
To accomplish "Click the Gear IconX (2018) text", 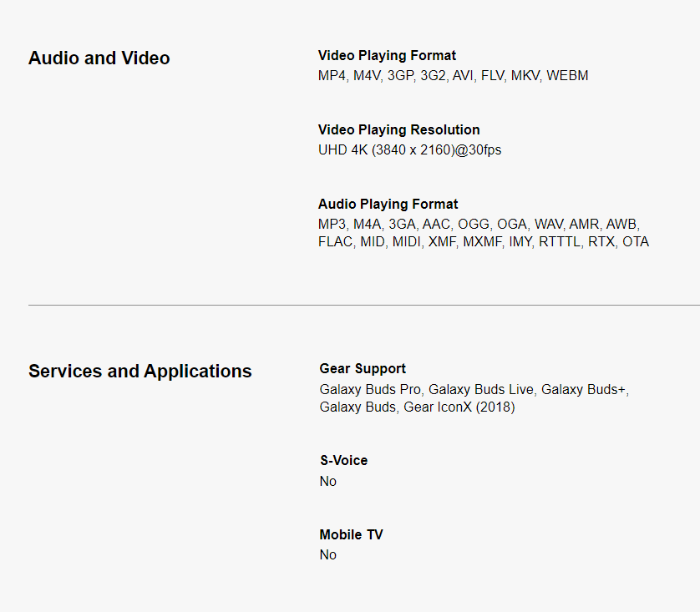I will pos(459,407).
